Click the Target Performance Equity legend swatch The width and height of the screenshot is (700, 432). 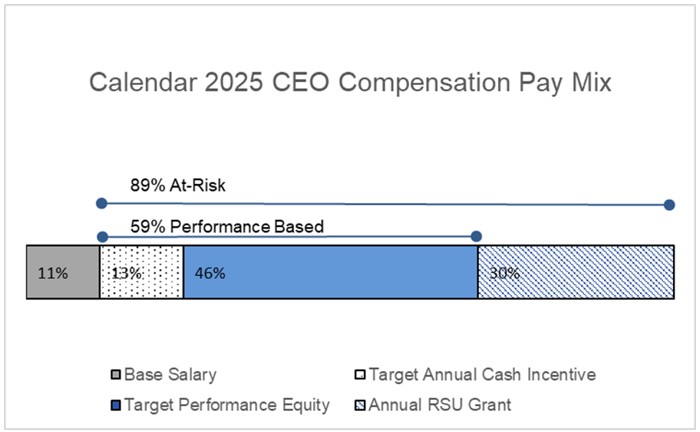[116, 405]
